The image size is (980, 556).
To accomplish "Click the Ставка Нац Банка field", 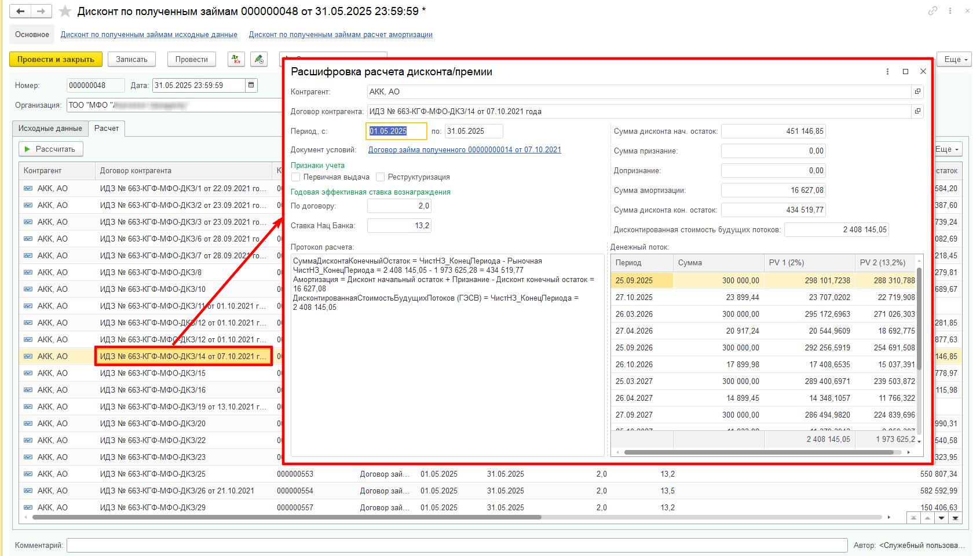I will click(x=399, y=225).
